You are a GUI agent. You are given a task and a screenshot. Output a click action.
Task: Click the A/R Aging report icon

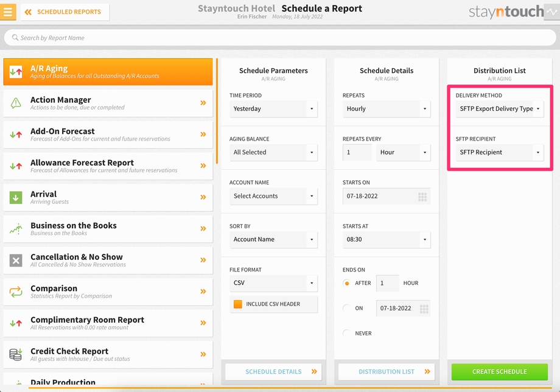pyautogui.click(x=16, y=72)
